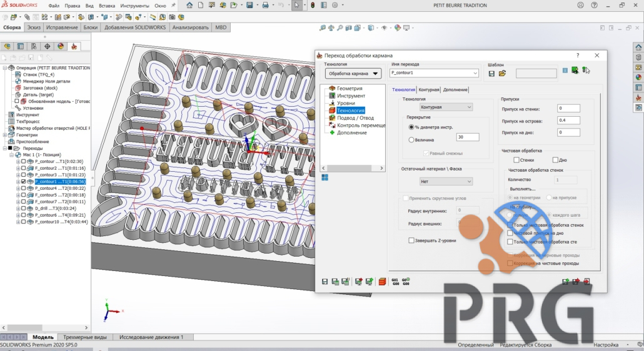Switch to the 'Анализировать' ribbon tab
Screen dimensions: 644x351
point(191,27)
